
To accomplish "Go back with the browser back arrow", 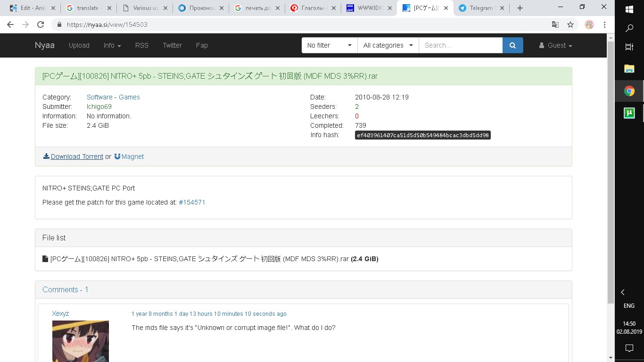I will (10, 25).
